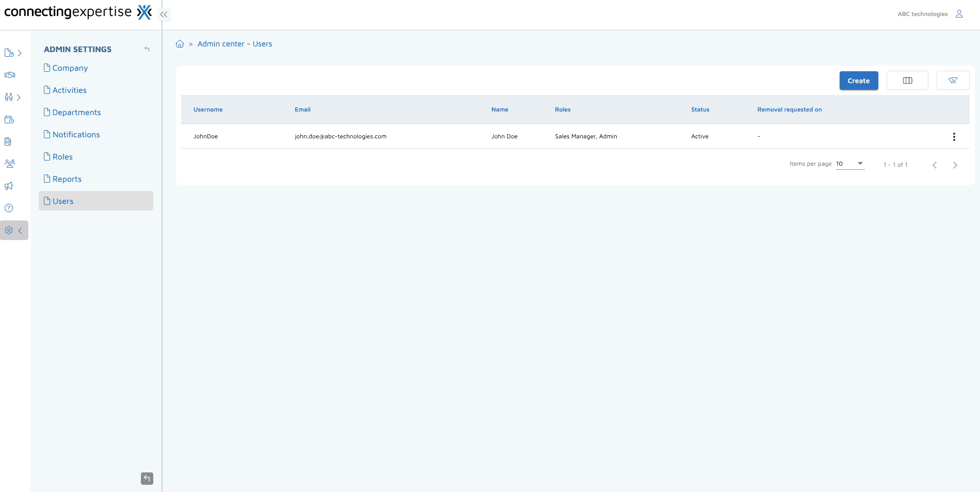
Task: Click the column layout icon next to Create
Action: (x=907, y=80)
